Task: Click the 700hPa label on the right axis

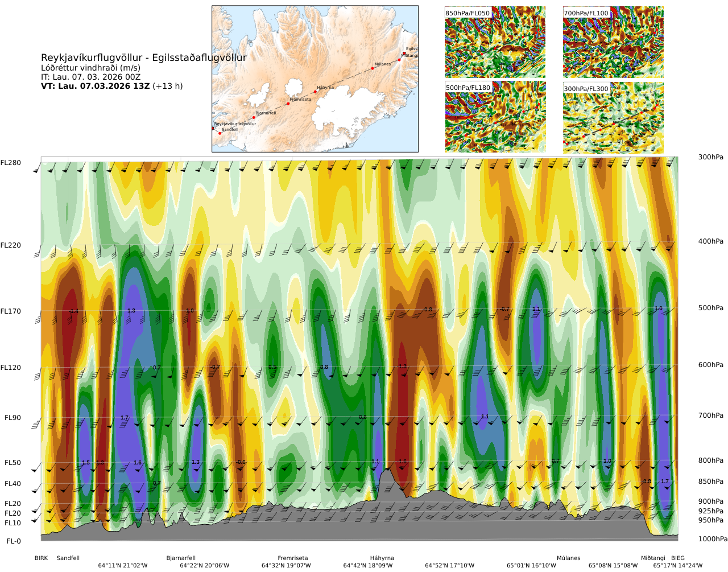Action: 711,415
